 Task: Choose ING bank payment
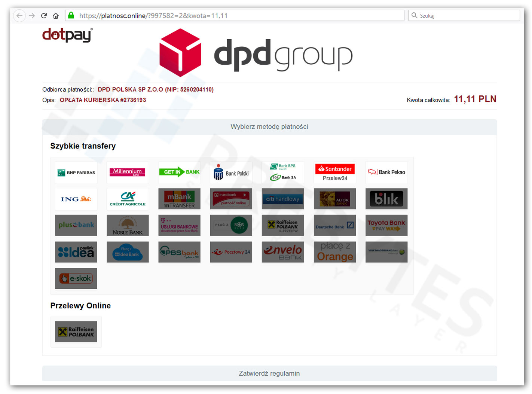click(x=76, y=199)
